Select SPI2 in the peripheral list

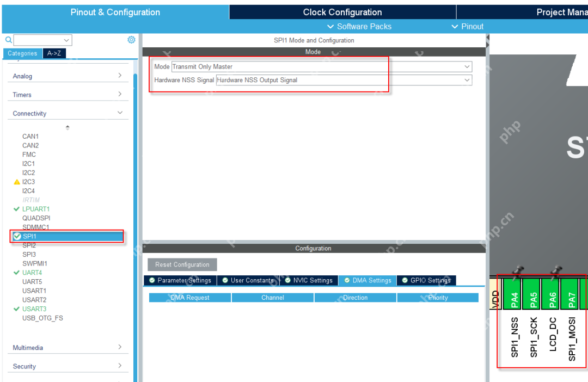pyautogui.click(x=29, y=245)
